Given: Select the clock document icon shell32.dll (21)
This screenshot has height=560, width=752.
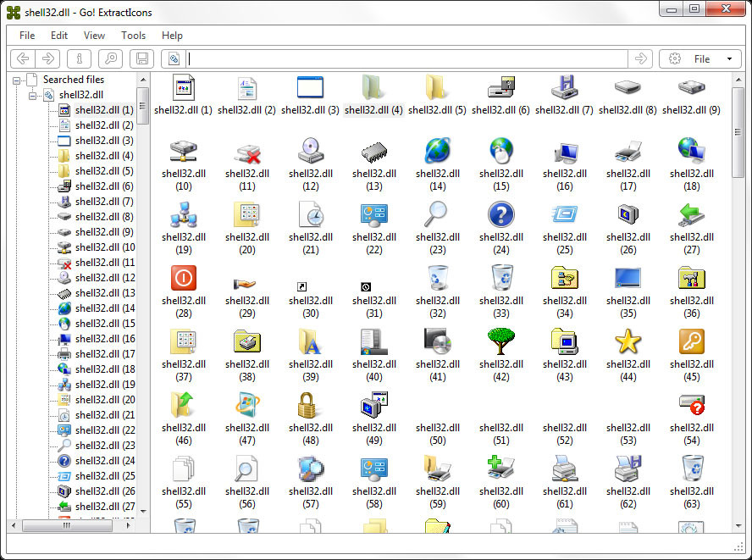Looking at the screenshot, I should click(311, 214).
